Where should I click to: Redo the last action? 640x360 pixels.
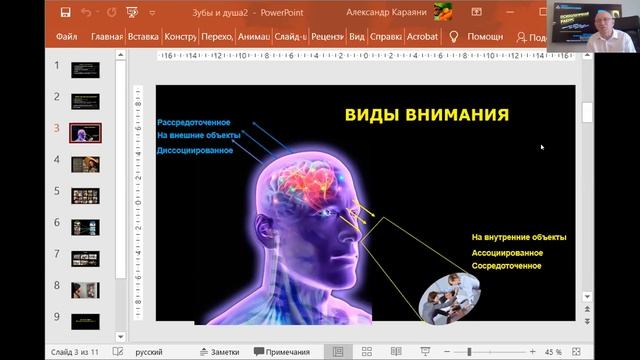pos(111,12)
